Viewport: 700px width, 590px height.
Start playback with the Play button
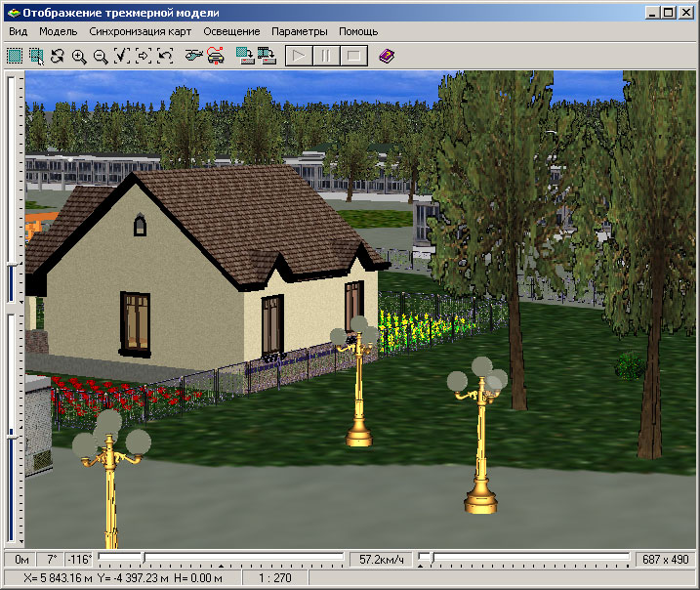click(x=299, y=57)
